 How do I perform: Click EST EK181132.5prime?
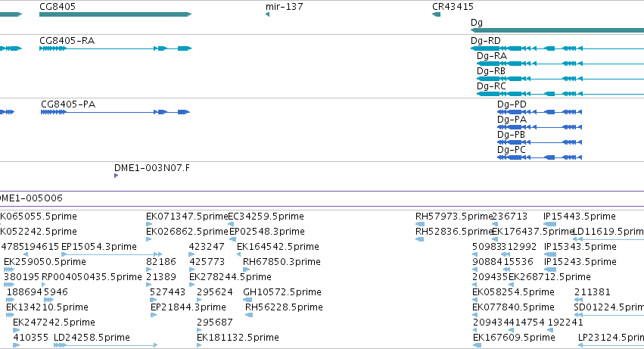238,338
